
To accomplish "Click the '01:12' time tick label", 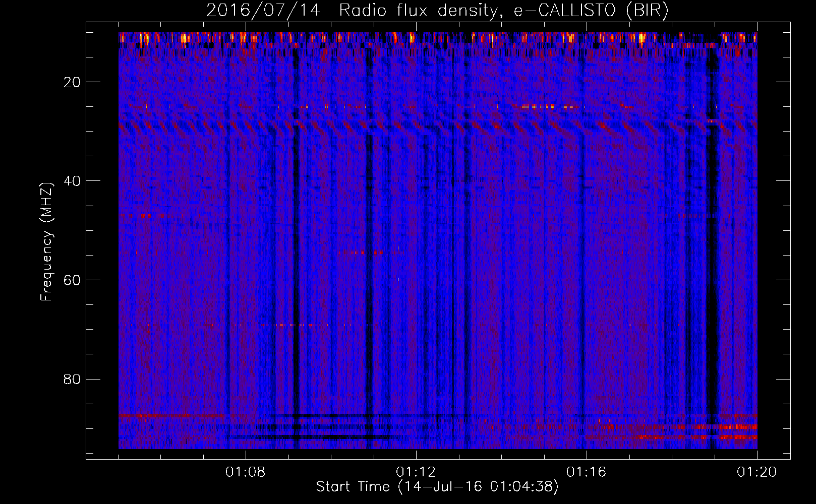I will 416,472.
